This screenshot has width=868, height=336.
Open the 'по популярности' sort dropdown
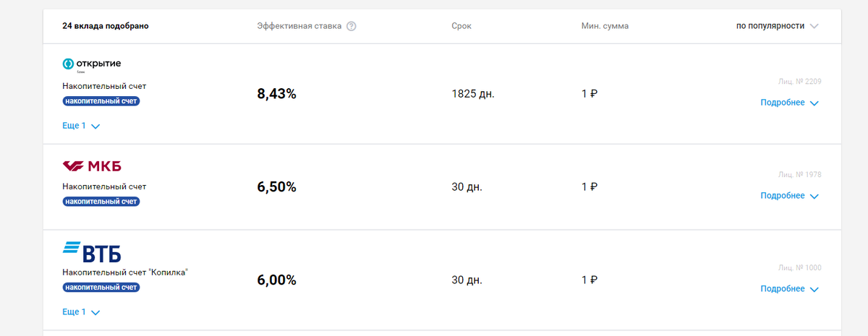point(777,26)
